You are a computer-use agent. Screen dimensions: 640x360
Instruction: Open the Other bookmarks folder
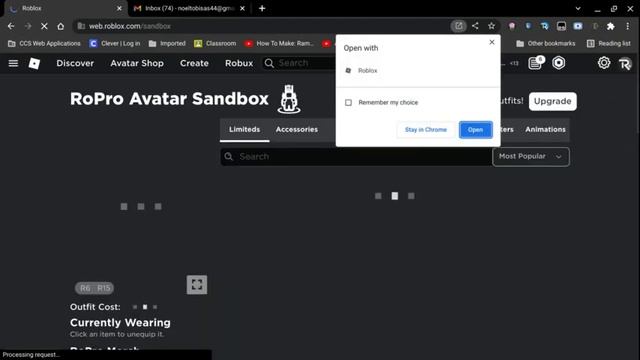point(545,43)
